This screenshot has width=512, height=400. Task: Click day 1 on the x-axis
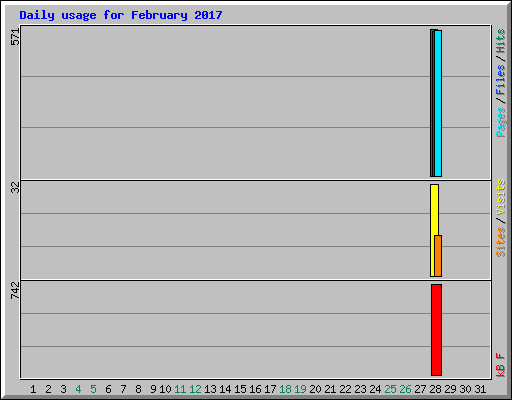tap(33, 389)
